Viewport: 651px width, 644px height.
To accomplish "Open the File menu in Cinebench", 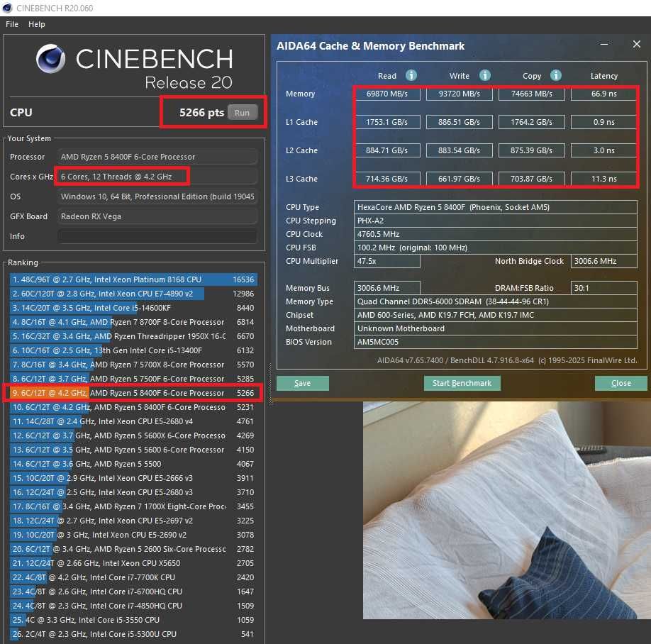I will [12, 24].
